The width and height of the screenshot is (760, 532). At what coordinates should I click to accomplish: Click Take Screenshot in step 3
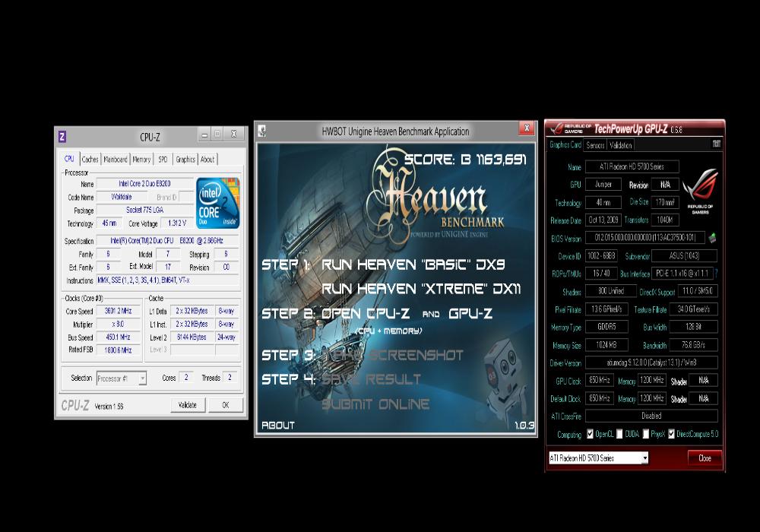coord(393,355)
